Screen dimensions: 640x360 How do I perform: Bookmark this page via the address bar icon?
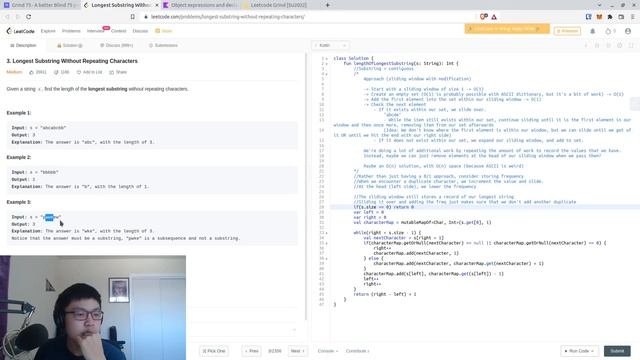133,17
